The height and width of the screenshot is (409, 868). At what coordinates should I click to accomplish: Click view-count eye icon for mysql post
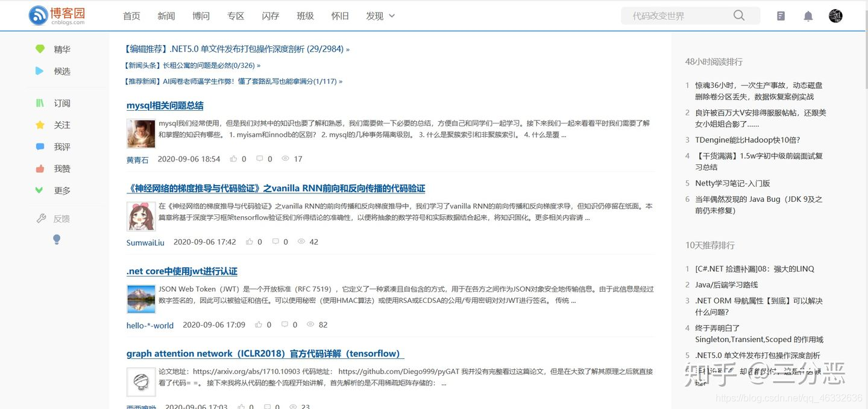point(286,159)
